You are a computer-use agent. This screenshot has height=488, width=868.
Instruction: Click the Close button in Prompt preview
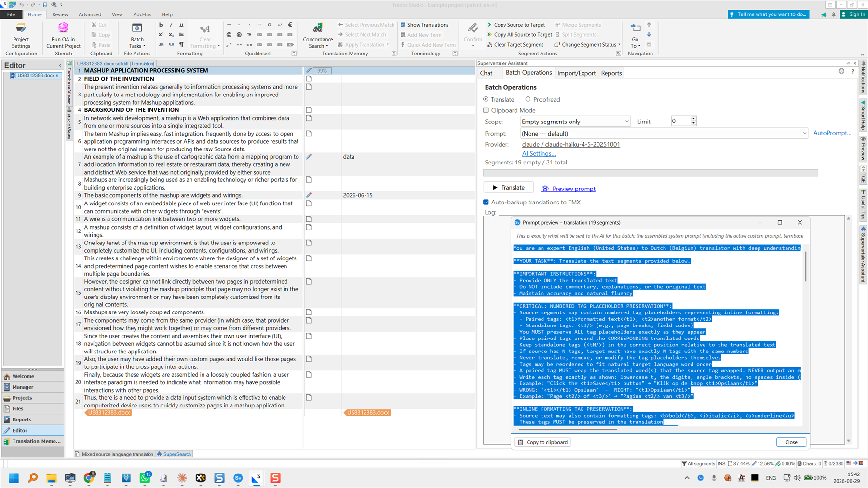point(791,442)
